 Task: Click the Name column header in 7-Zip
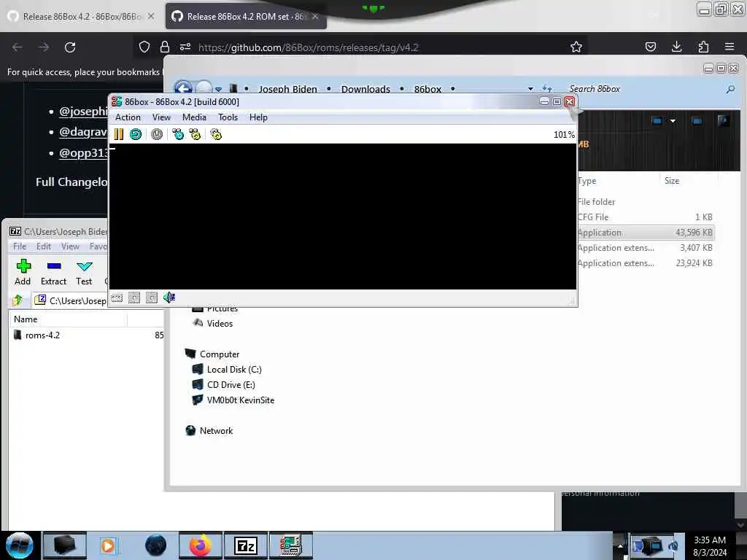click(68, 319)
